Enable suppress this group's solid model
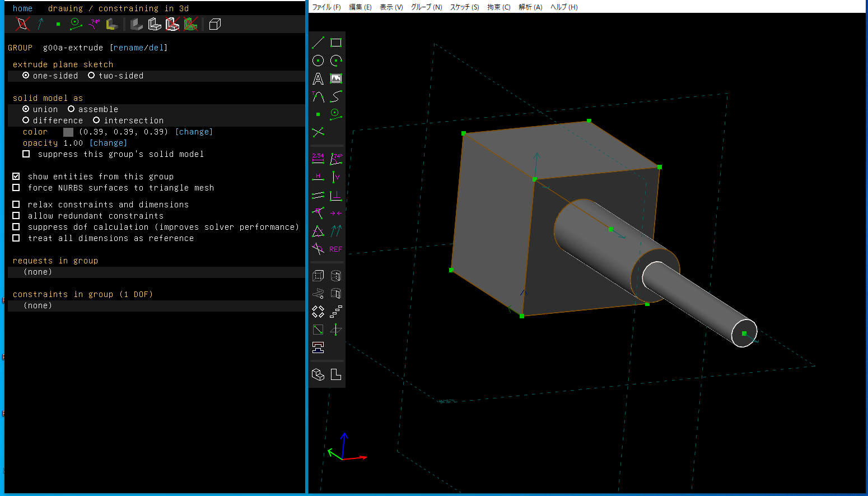This screenshot has width=868, height=496. pos(26,154)
